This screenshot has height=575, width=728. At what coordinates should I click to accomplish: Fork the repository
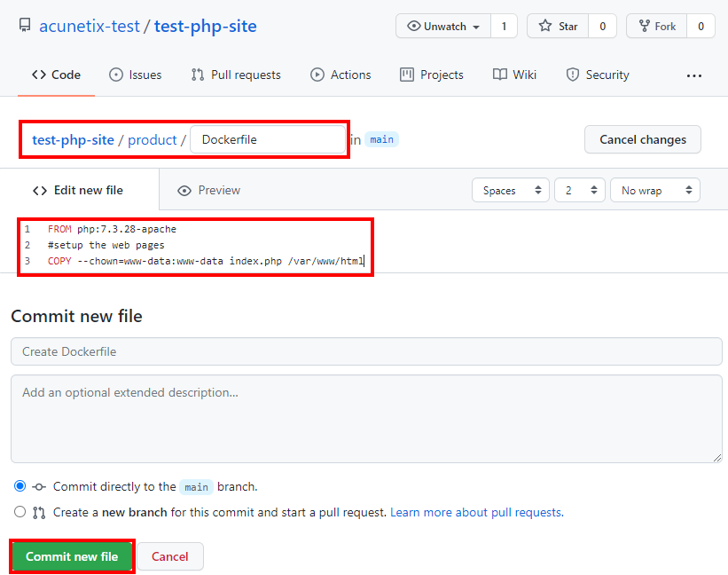pos(657,26)
